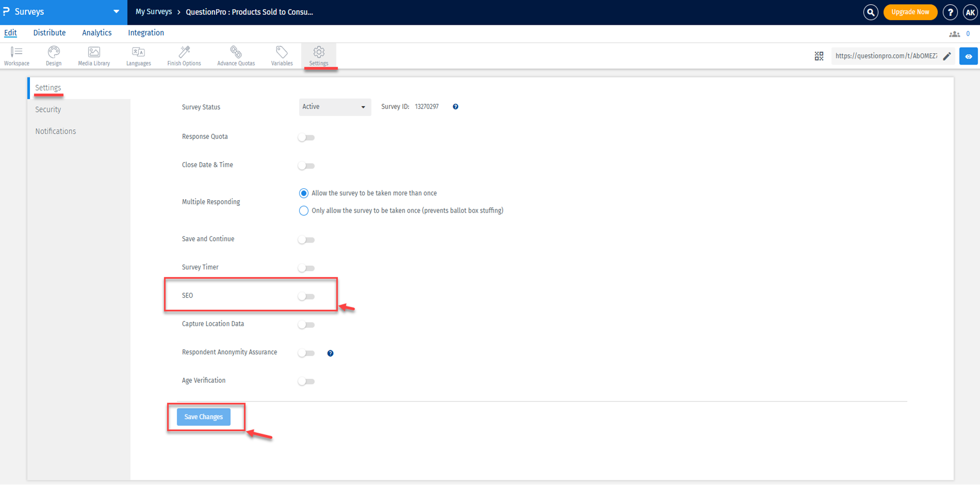This screenshot has height=485, width=980.
Task: Open the Media Library
Action: [x=94, y=56]
